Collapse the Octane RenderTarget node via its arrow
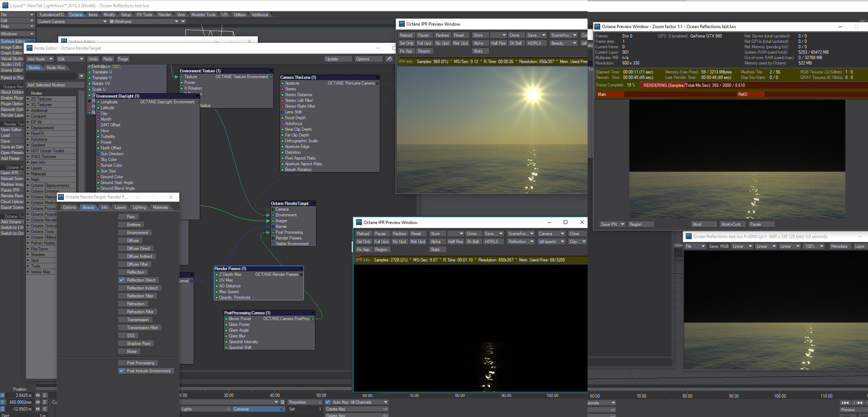The image size is (868, 417). (x=314, y=203)
